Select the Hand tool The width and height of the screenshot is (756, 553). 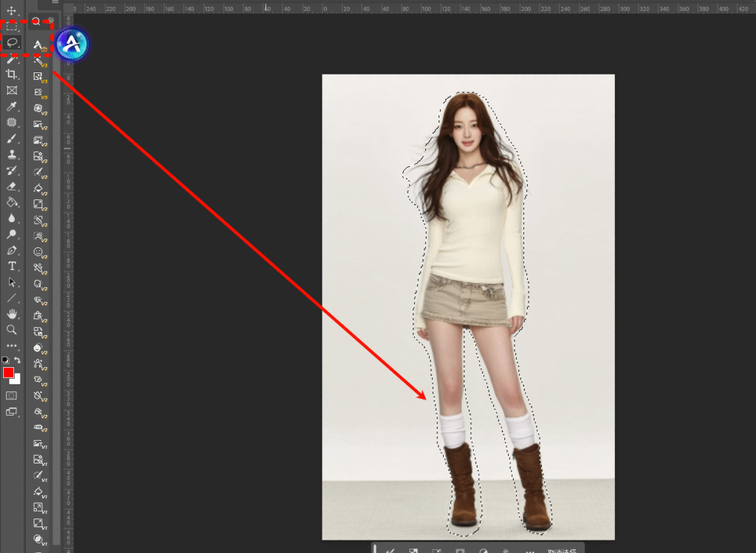(12, 314)
